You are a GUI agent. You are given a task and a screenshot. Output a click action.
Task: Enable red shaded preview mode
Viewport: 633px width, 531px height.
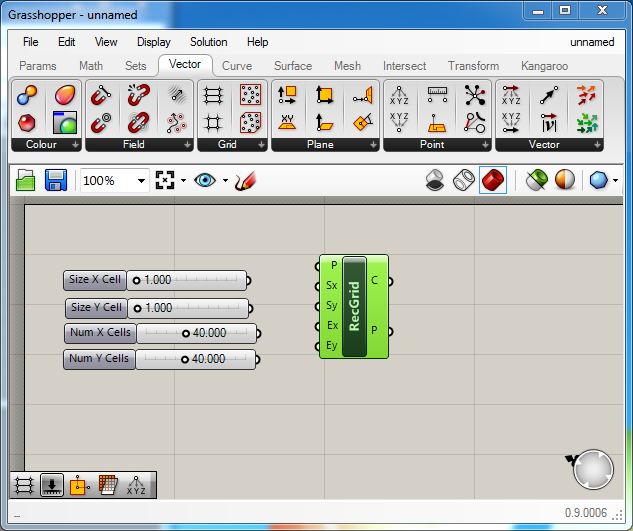493,180
